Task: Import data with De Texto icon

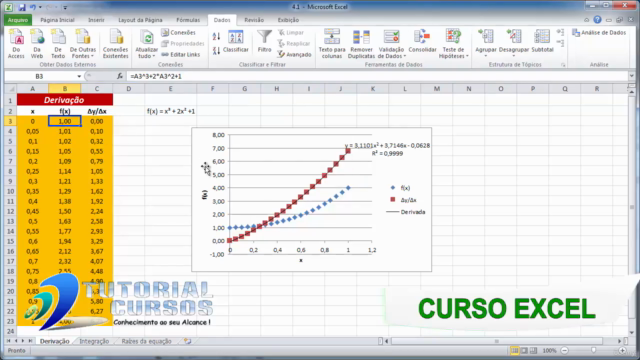Action: [58, 44]
